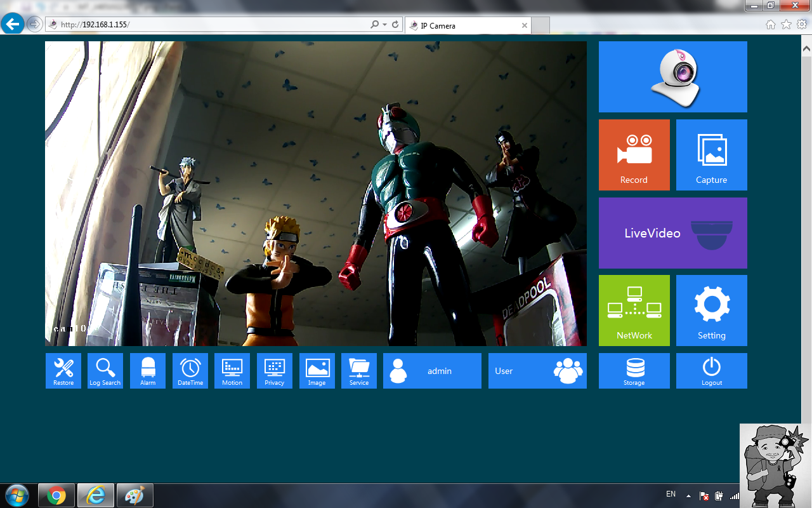Click the live camera video feed
Screen dimensions: 812x508
point(316,194)
